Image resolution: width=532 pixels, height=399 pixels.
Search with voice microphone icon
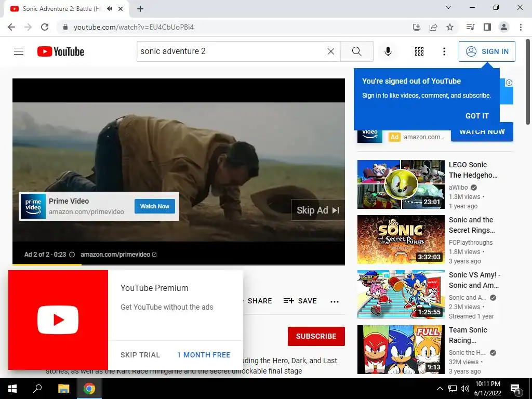pos(388,51)
